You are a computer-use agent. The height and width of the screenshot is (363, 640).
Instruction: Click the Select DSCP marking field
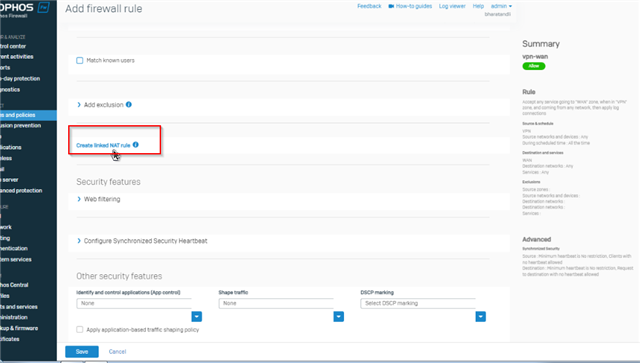click(418, 303)
